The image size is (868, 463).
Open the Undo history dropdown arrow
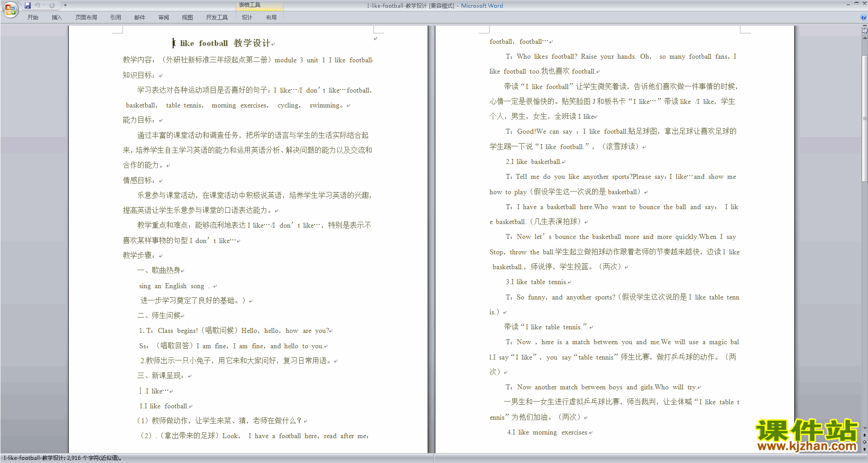tap(44, 5)
